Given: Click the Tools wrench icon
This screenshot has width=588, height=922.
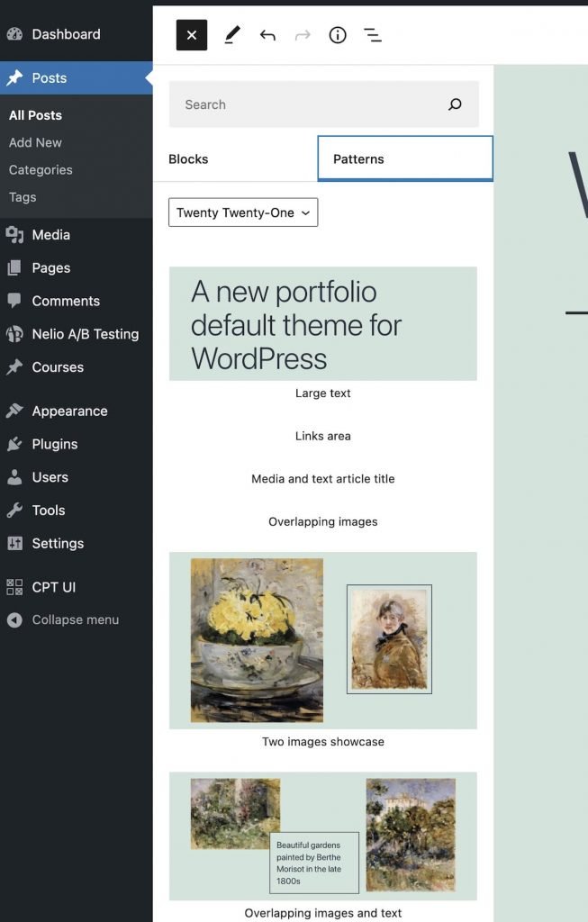Looking at the screenshot, I should point(14,511).
